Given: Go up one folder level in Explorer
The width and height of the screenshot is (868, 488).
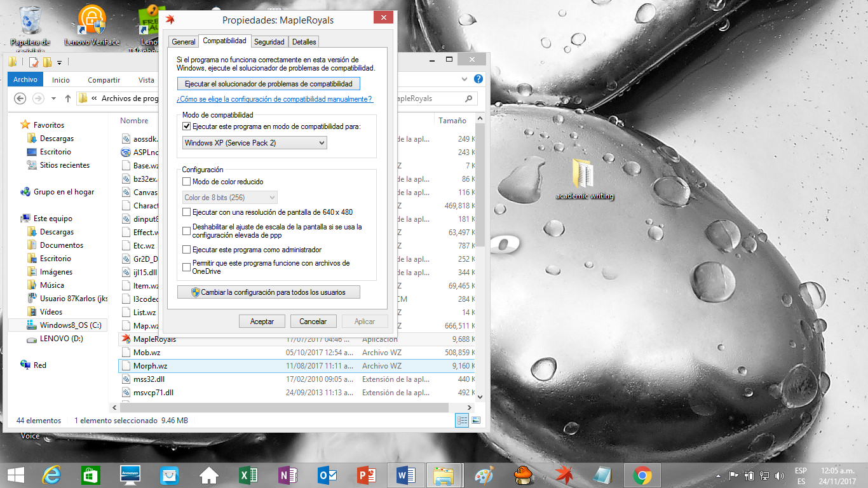Looking at the screenshot, I should coord(68,98).
